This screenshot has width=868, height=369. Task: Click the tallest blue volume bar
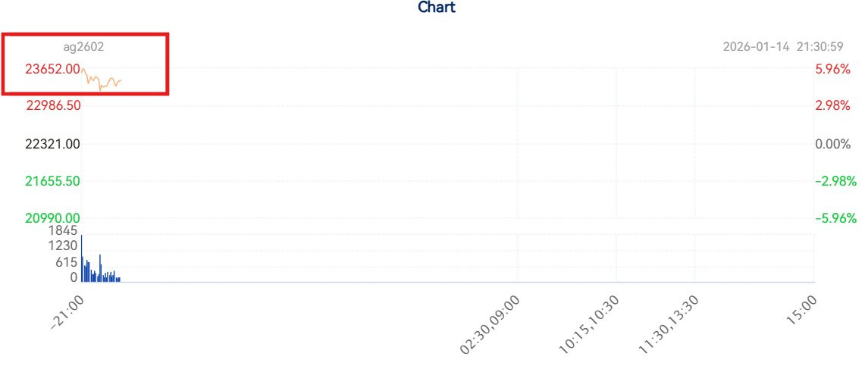pyautogui.click(x=82, y=258)
